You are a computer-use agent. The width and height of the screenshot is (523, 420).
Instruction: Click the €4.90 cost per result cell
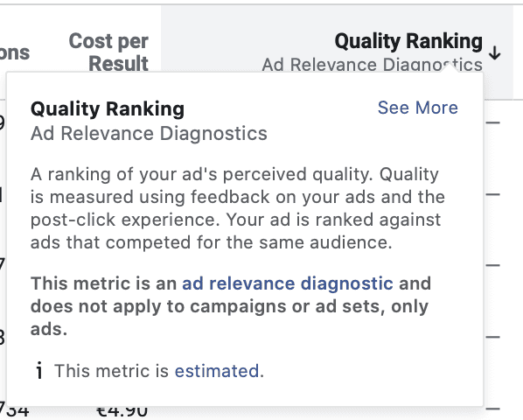[x=122, y=412]
